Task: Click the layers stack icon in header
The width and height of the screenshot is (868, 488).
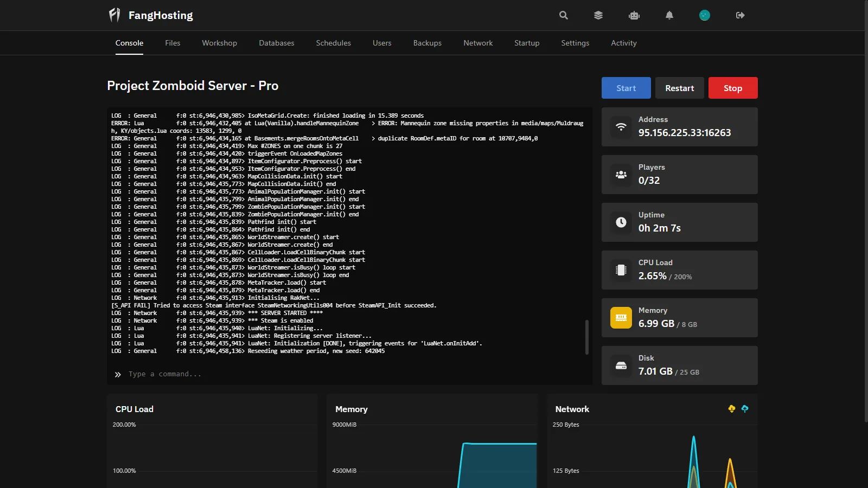Action: (x=598, y=15)
